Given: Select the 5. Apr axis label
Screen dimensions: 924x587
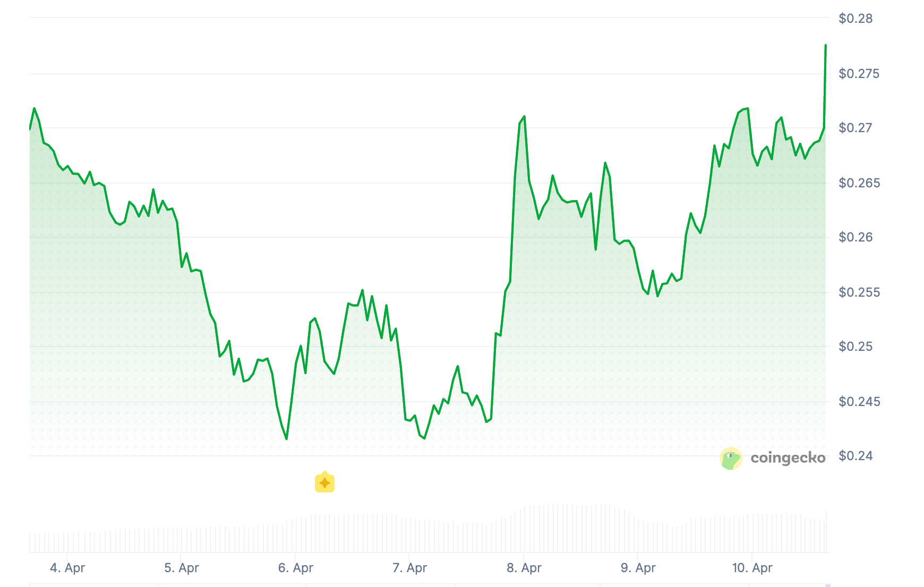Looking at the screenshot, I should 182,568.
